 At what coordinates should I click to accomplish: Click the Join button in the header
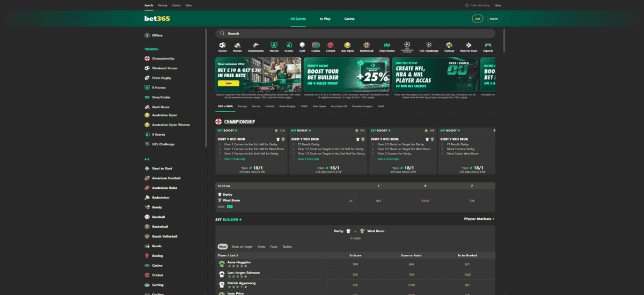478,19
